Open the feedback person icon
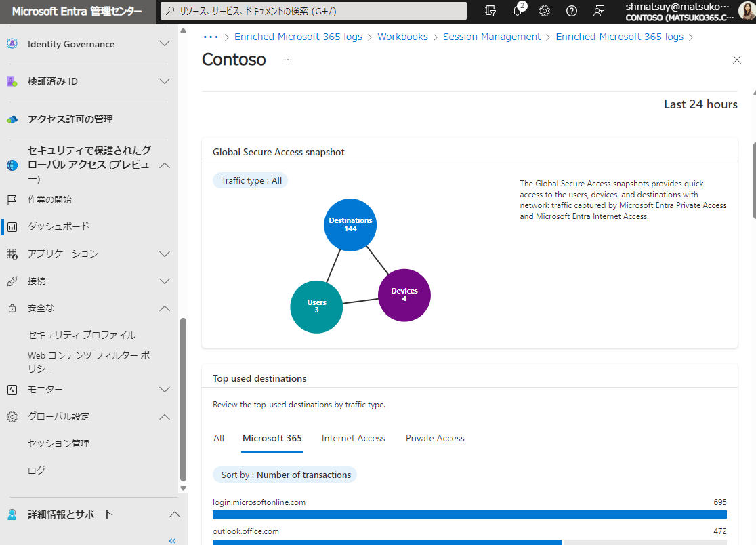This screenshot has width=756, height=545. pos(598,11)
